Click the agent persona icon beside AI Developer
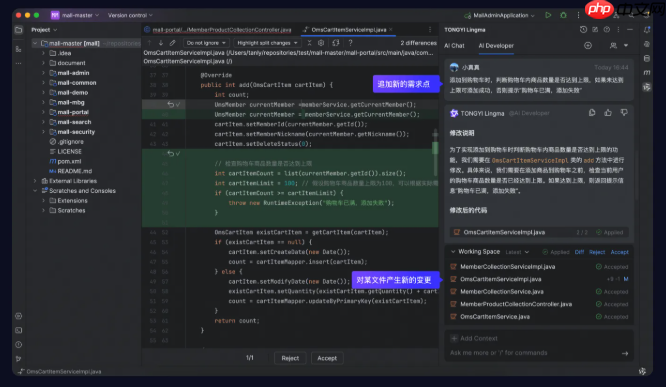Image resolution: width=666 pixels, height=387 pixels. click(613, 45)
